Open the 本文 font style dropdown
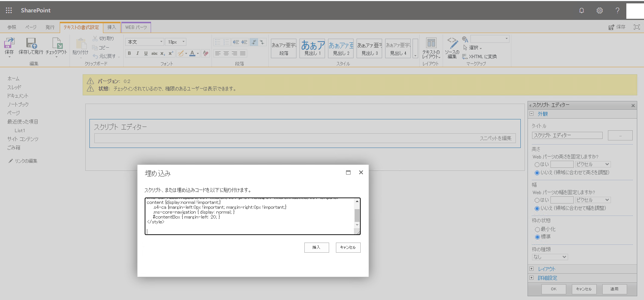The width and height of the screenshot is (644, 300). coord(145,42)
